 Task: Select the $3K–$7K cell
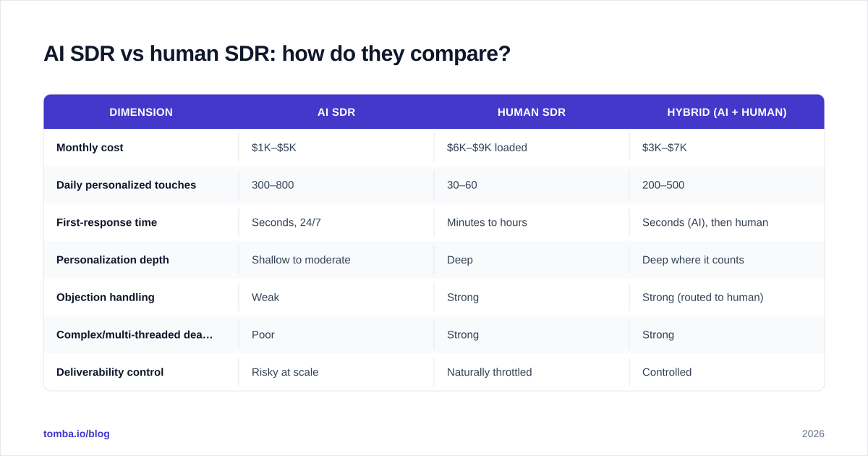tap(727, 148)
